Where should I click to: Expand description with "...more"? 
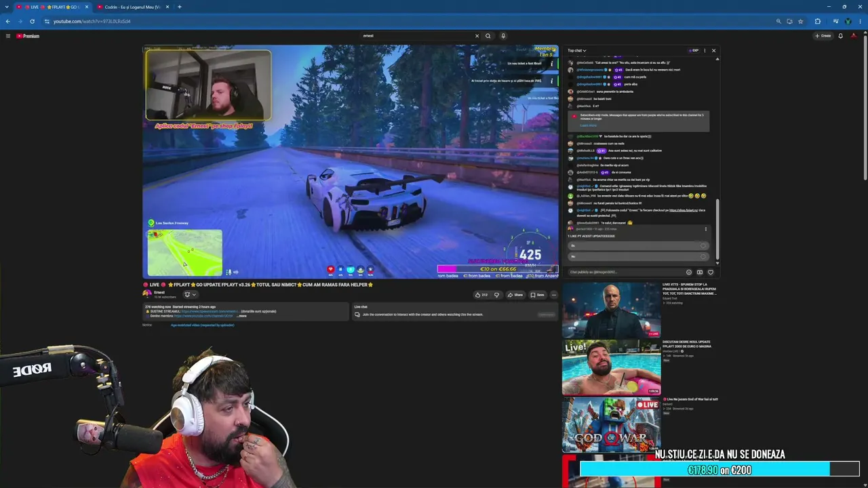242,316
